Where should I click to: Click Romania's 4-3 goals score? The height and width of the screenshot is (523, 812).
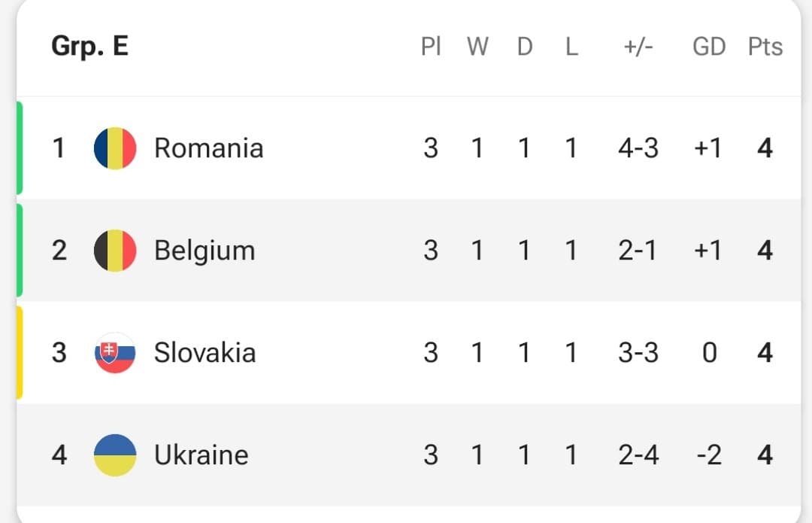click(638, 148)
